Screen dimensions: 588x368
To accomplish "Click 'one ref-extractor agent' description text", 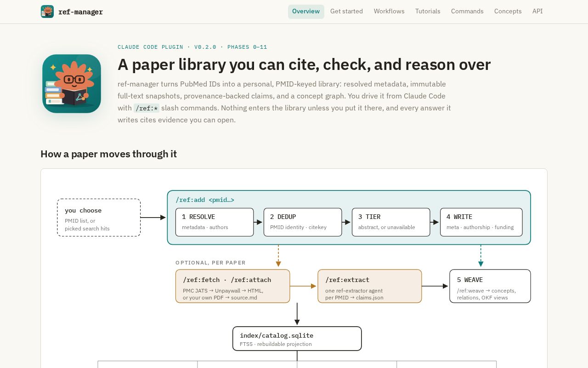I will click(x=354, y=294).
